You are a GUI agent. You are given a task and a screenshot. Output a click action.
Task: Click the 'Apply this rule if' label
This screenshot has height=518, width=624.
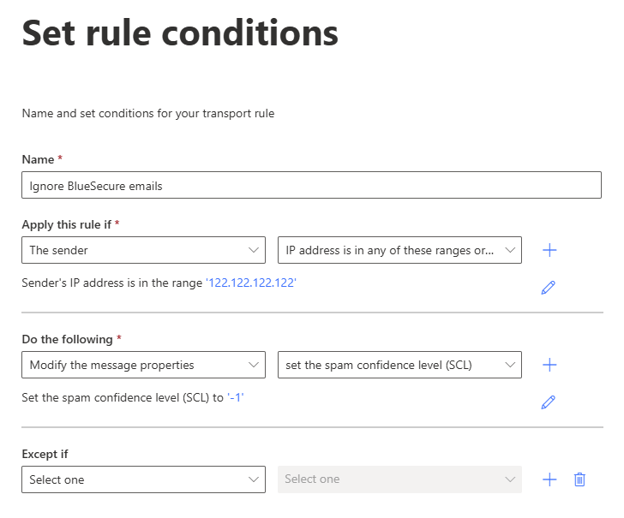tap(66, 225)
